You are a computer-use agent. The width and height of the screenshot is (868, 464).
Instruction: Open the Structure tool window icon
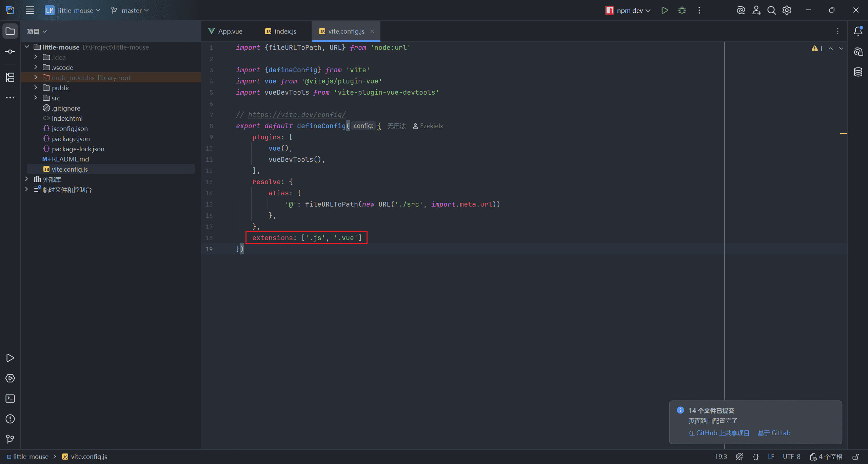click(10, 77)
